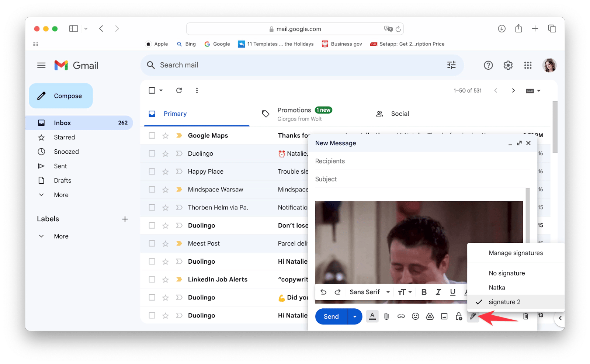Star the Thorben Helm email

click(166, 208)
